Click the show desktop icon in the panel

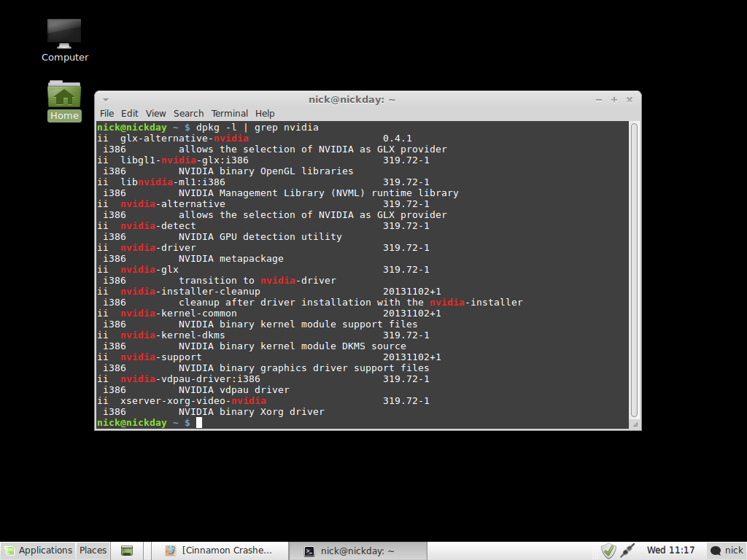(127, 551)
